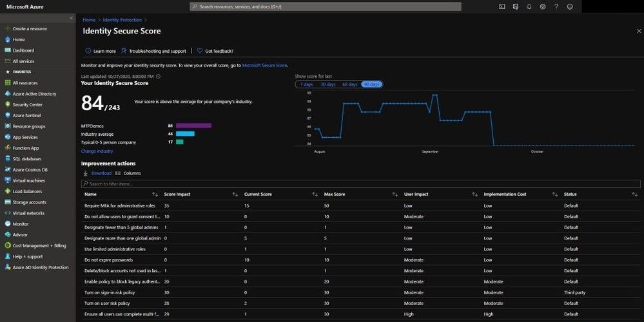Open Load balancers sidebar icon
Screen dimensions: 644x322
(x=7, y=191)
